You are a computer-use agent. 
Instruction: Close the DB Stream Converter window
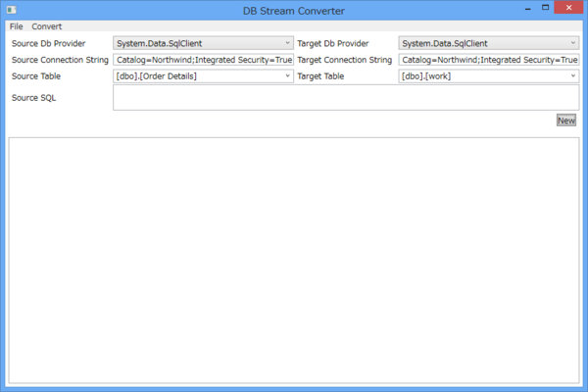coord(568,8)
